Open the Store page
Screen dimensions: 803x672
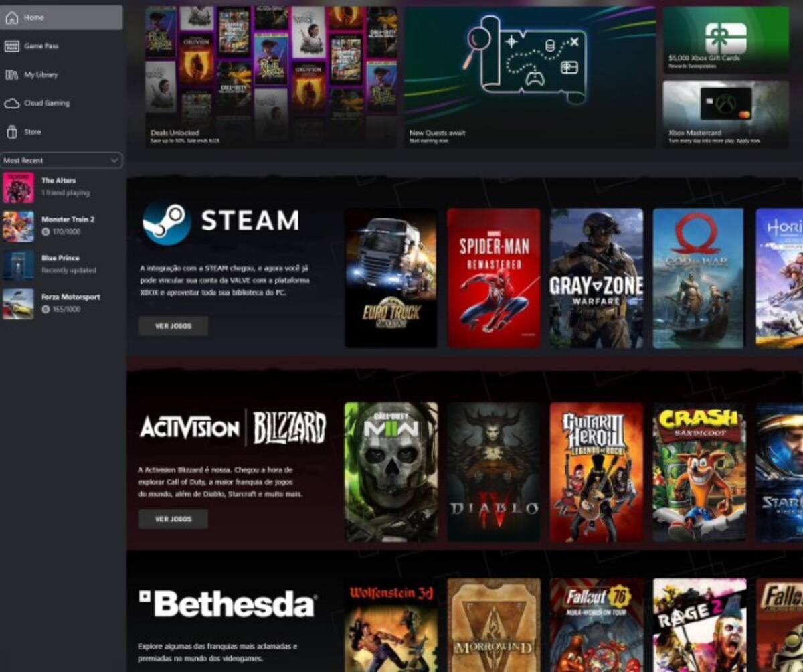point(62,132)
